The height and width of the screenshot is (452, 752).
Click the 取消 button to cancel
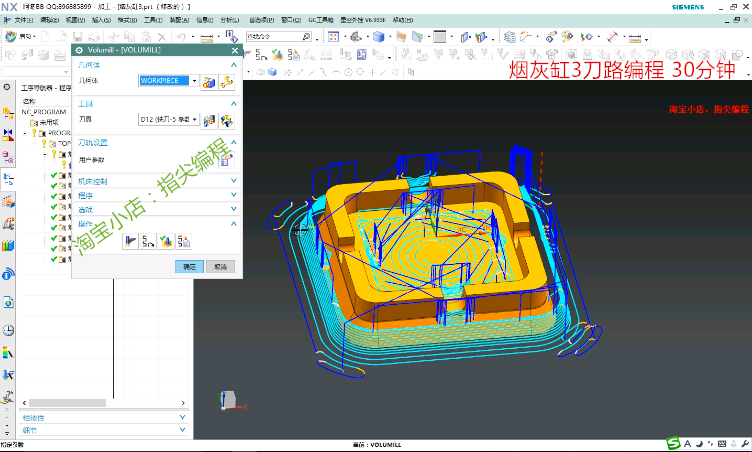pos(220,267)
